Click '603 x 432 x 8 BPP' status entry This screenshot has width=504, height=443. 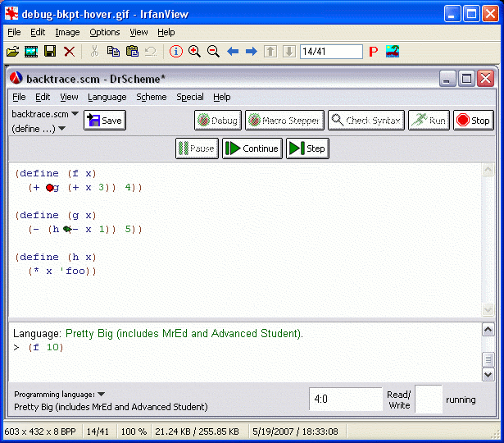coord(40,432)
